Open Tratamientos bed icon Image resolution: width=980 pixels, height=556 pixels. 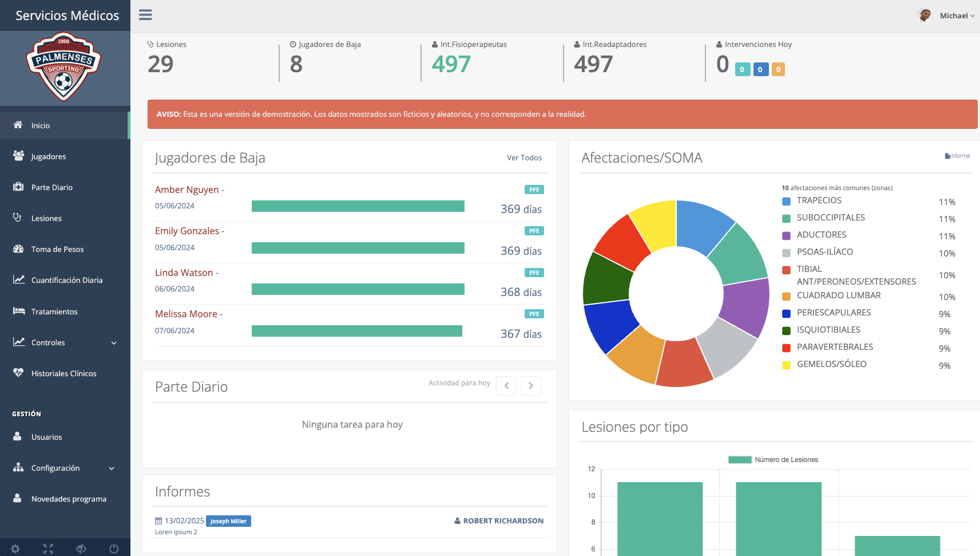19,311
